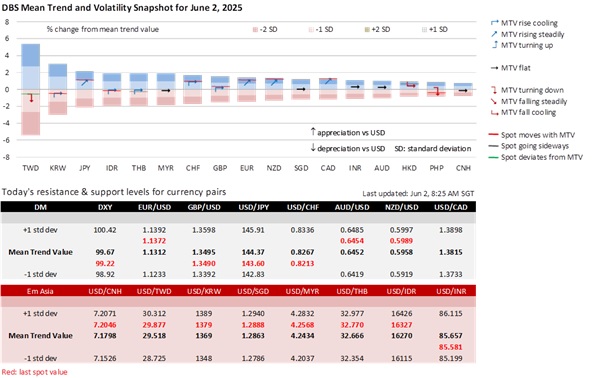Select the USD/JPY column header

(253, 207)
